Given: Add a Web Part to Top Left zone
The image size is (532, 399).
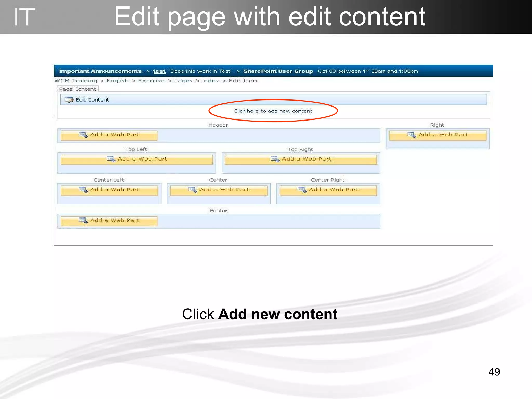Looking at the screenshot, I should tap(137, 159).
